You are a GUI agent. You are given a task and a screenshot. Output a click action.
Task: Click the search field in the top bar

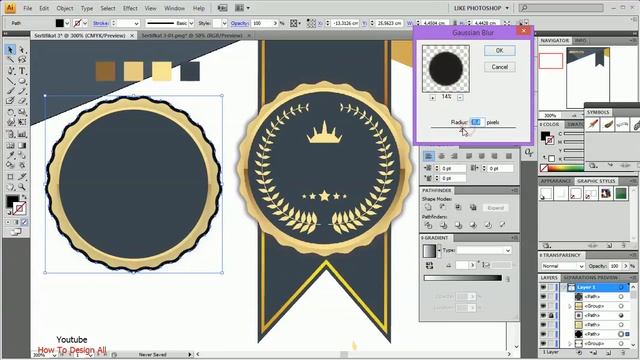[x=561, y=8]
